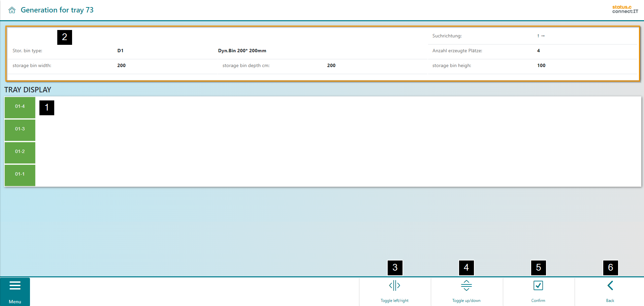Click the TRAY DISPLAY heading
Viewport: 644px width, 306px height.
[x=28, y=90]
